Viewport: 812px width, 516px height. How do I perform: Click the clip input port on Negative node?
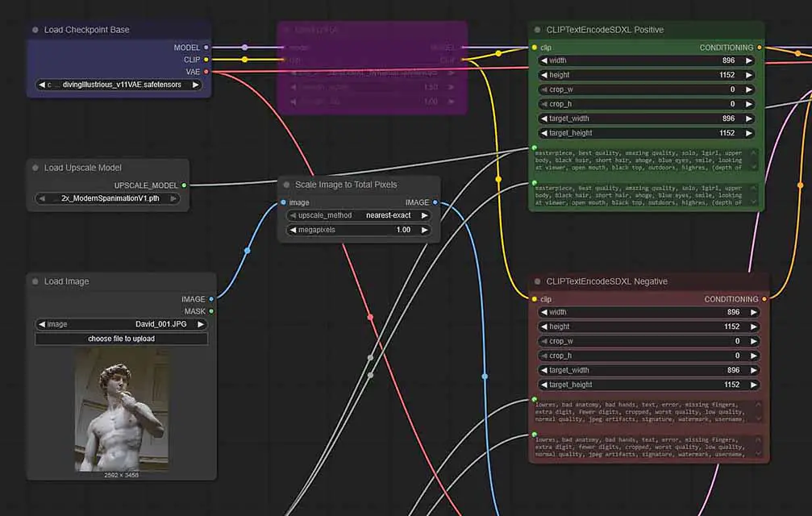tap(534, 299)
